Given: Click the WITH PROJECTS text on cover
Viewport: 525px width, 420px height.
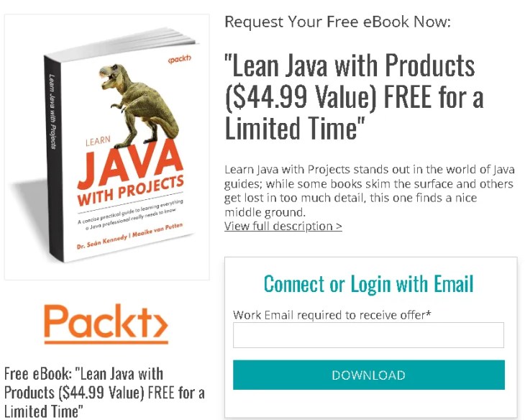Looking at the screenshot, I should point(131,191).
